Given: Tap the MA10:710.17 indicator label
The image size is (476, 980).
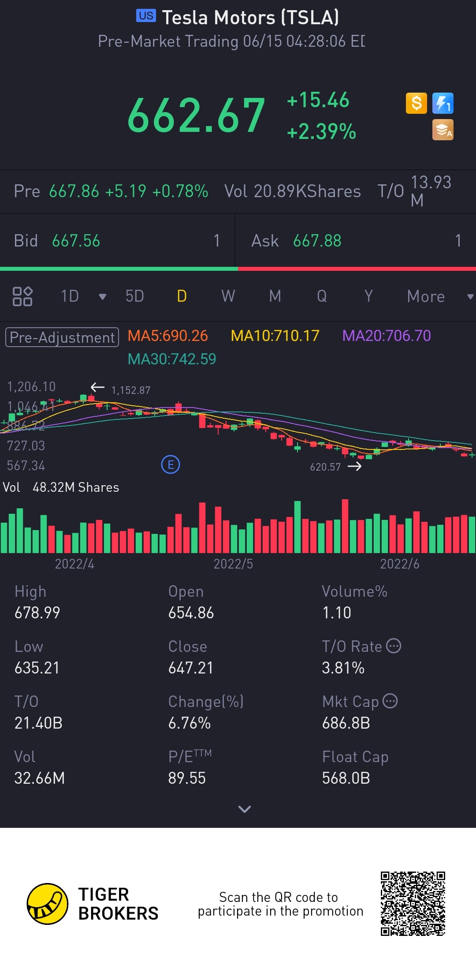Looking at the screenshot, I should pyautogui.click(x=275, y=336).
